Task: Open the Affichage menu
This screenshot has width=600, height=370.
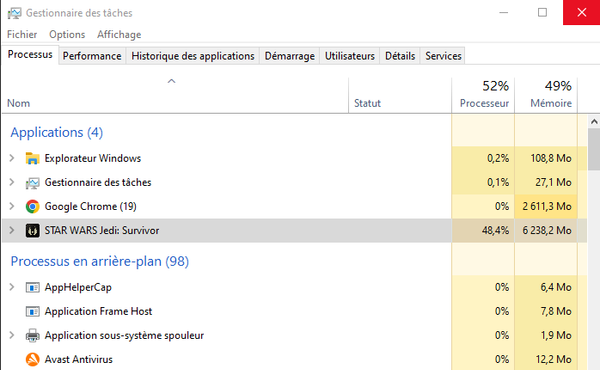Action: [119, 34]
